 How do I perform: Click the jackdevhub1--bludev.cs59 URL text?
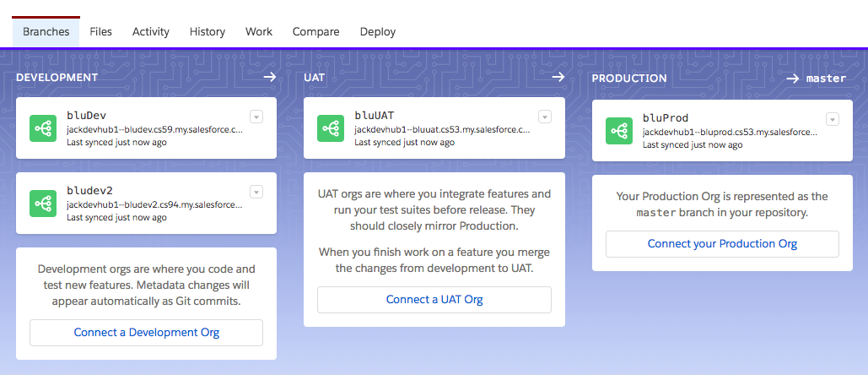point(154,130)
